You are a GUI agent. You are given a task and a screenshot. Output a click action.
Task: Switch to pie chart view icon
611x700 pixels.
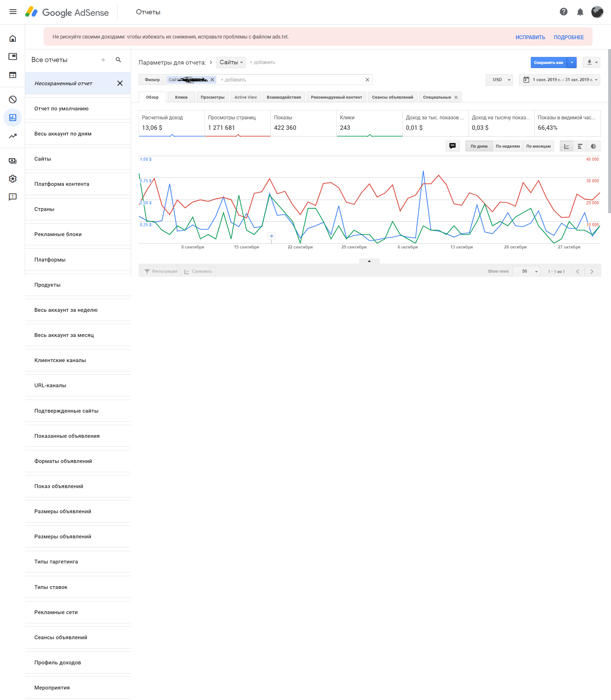[593, 146]
